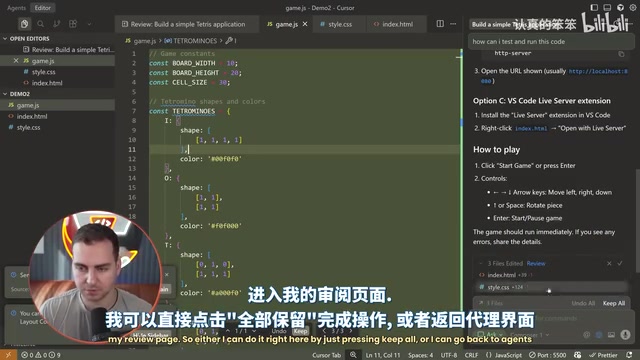Close the game.js editor tab
Screen dimensions: 640x360
coord(305,24)
